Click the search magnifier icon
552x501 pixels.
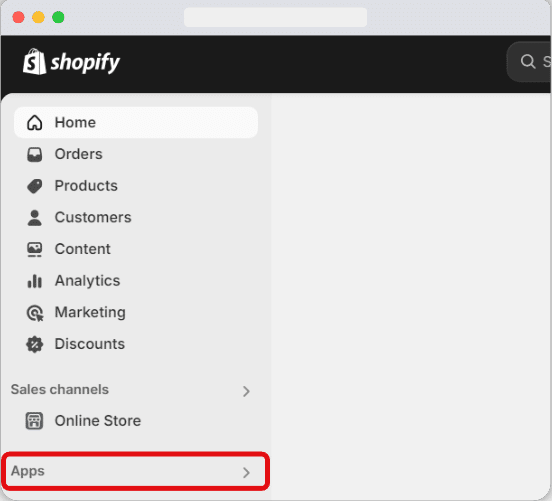tap(528, 61)
